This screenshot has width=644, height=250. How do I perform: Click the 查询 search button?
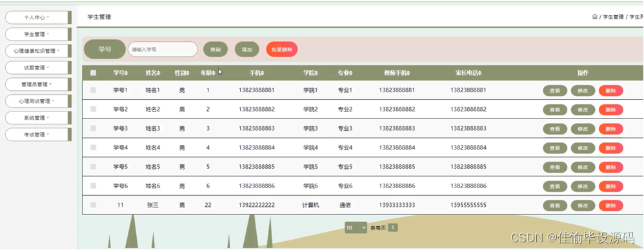[x=216, y=49]
